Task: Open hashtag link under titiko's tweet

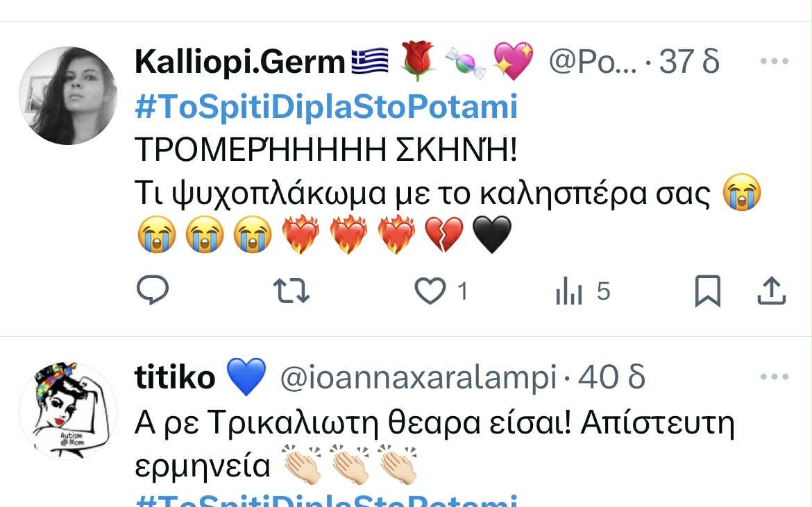Action: (x=326, y=501)
